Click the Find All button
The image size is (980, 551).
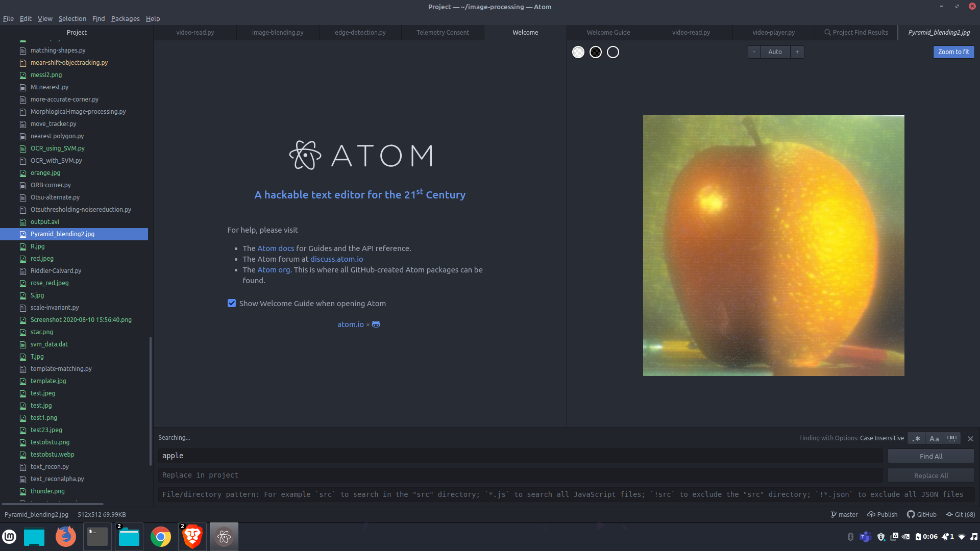(930, 456)
